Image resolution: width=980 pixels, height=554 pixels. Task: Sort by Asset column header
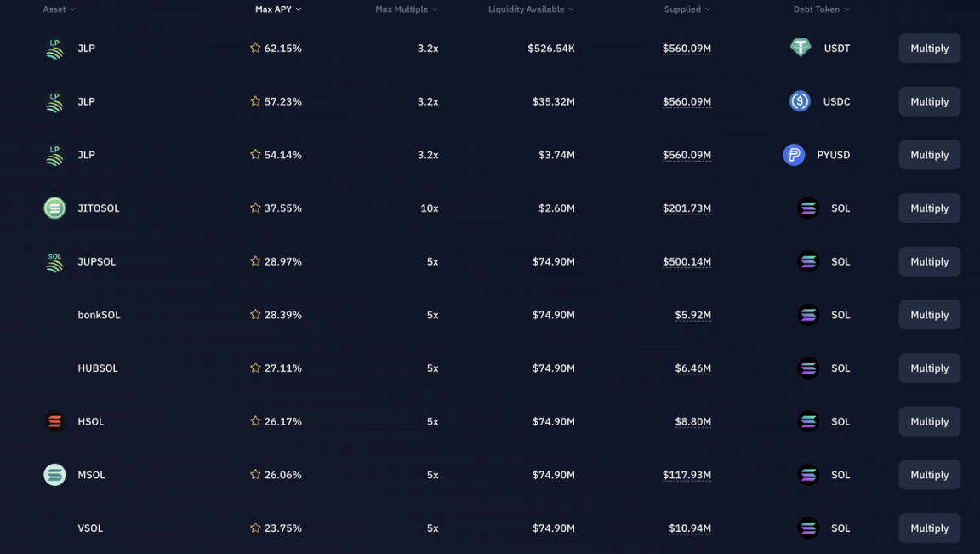click(59, 9)
